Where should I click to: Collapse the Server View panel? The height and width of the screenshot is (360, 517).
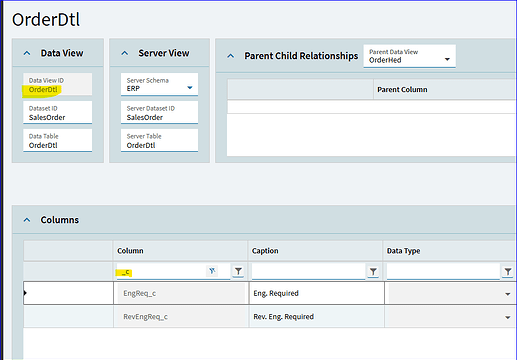coord(125,53)
